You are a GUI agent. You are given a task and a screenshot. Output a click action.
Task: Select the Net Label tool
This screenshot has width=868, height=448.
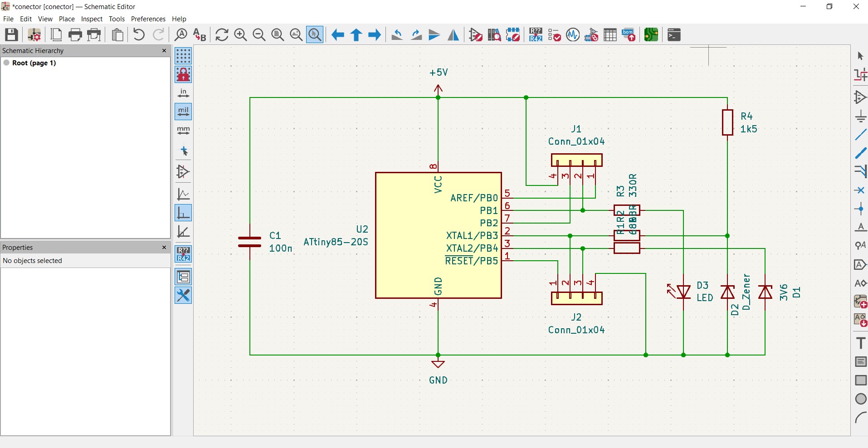pyautogui.click(x=860, y=227)
